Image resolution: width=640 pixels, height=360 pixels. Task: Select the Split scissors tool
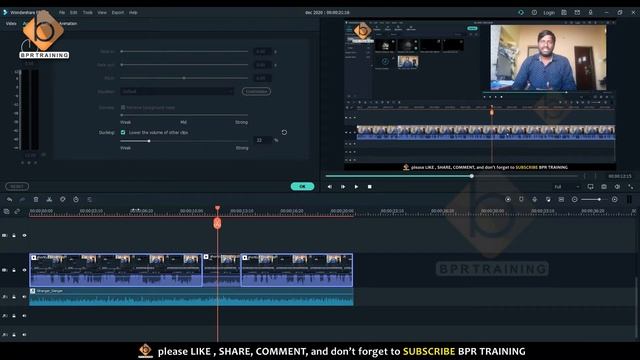(x=49, y=200)
